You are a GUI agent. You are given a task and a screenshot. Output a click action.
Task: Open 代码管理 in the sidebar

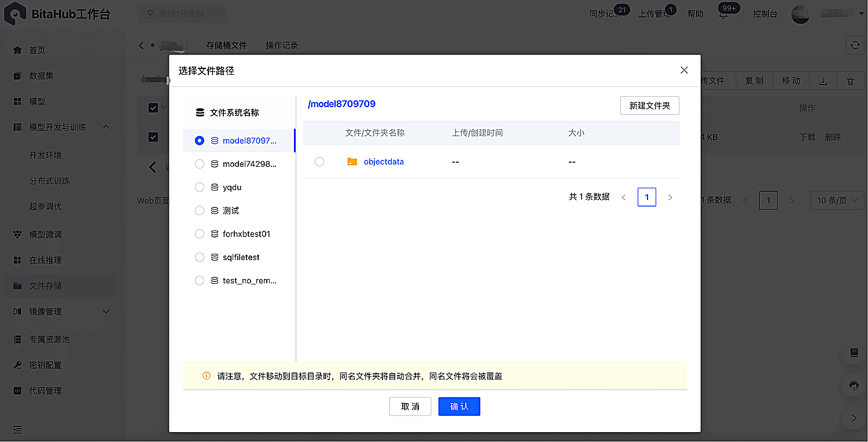pos(45,390)
